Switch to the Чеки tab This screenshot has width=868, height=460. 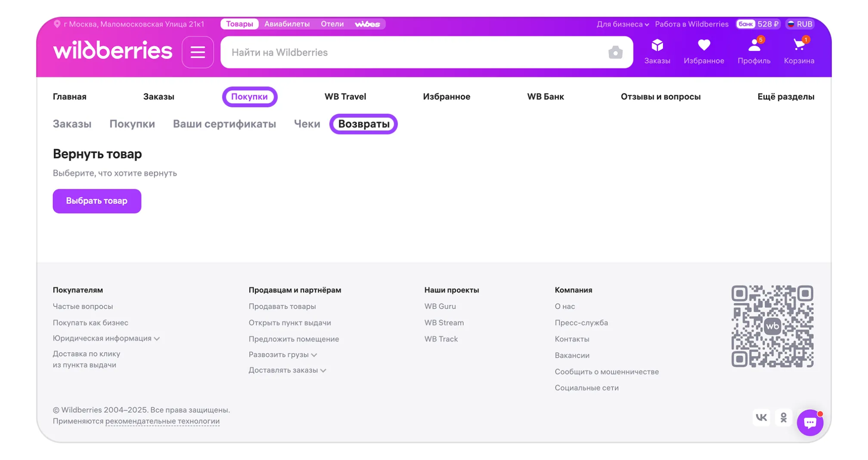307,124
